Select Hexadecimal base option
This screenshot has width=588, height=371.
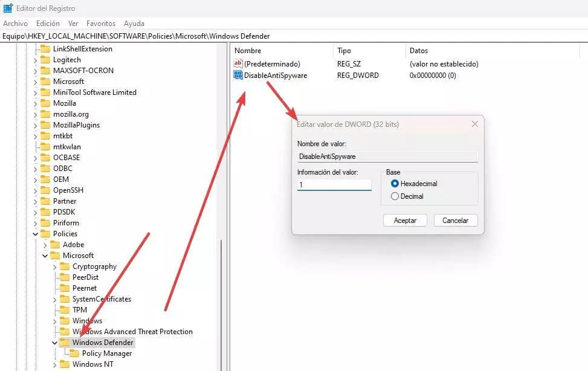[x=395, y=184]
